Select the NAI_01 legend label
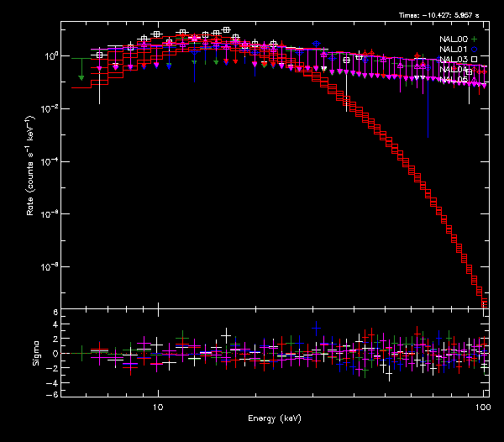The width and height of the screenshot is (504, 442). click(453, 49)
